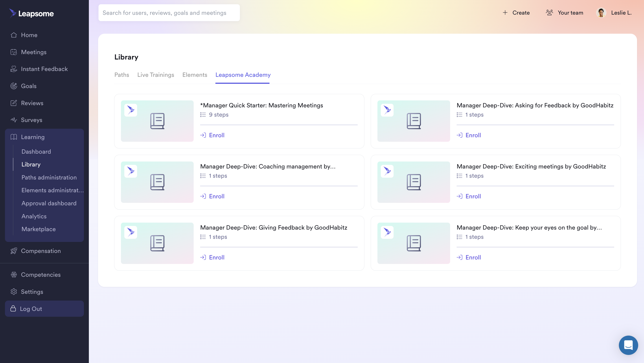Screen dimensions: 644x363
Task: Open Approval dashboard
Action: point(49,203)
